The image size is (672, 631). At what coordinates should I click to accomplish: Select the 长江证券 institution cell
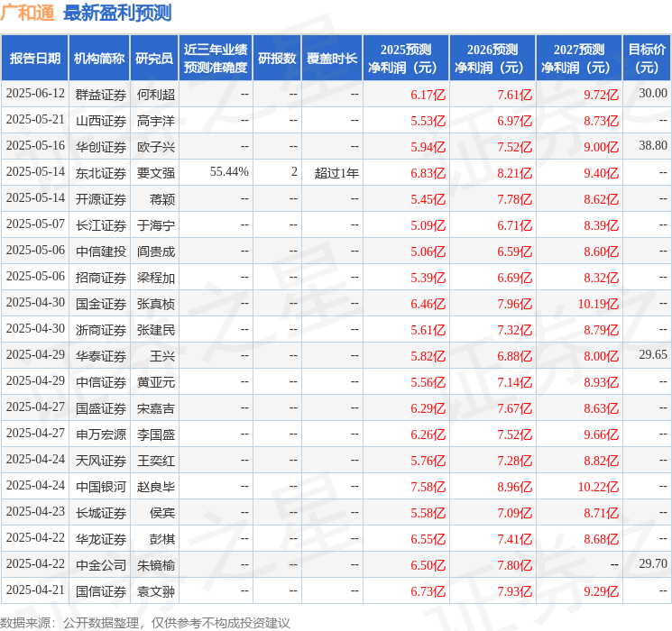101,224
